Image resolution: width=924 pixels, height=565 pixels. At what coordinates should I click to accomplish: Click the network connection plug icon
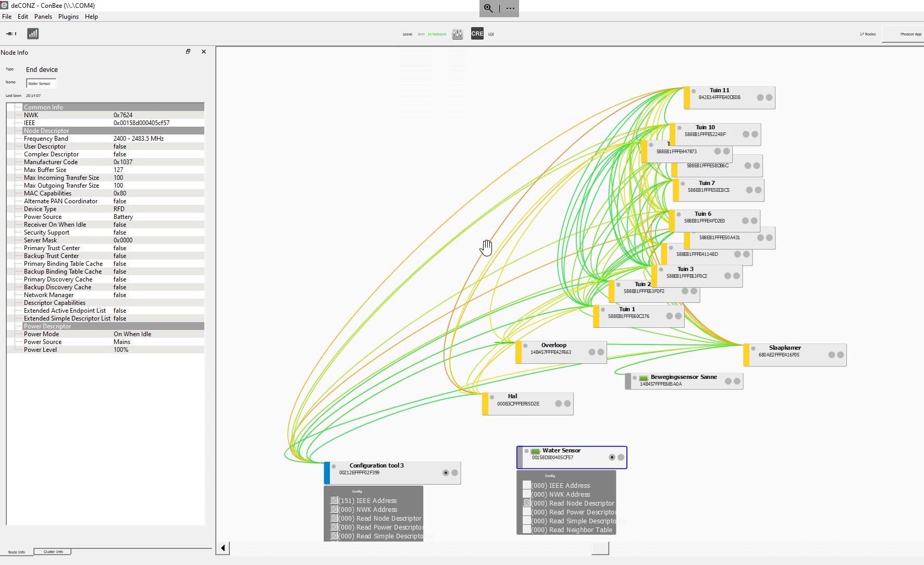pyautogui.click(x=11, y=34)
